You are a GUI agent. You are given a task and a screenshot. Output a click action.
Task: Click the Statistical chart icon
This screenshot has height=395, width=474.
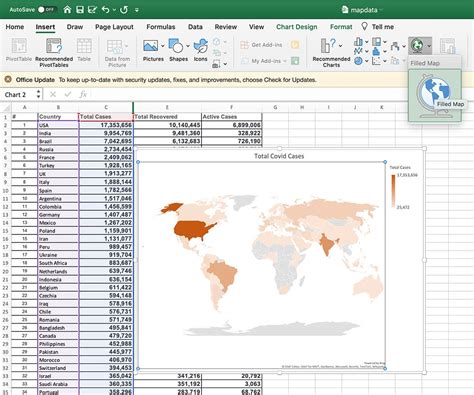click(x=376, y=51)
